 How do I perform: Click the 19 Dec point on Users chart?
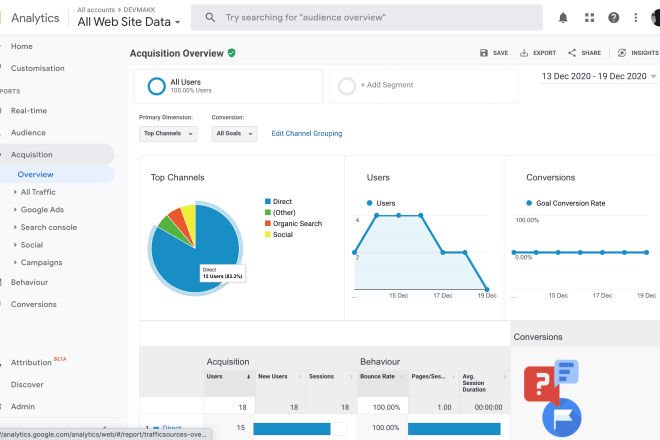coord(487,290)
